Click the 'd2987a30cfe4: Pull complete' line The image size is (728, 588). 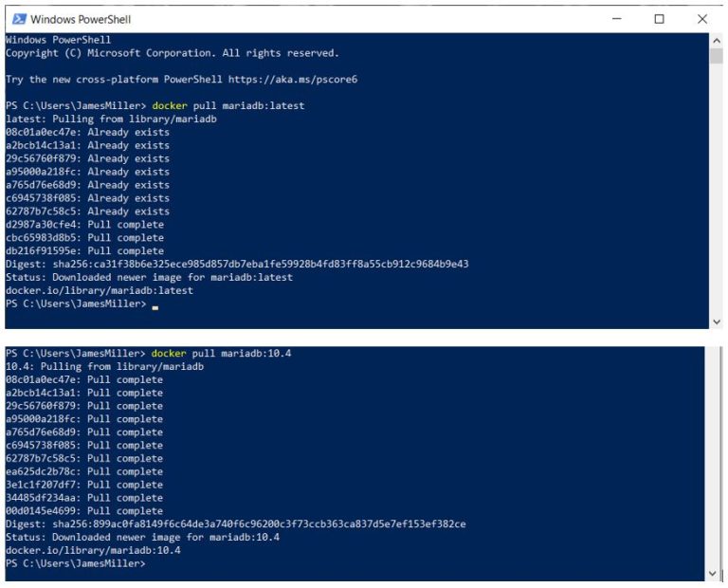pyautogui.click(x=84, y=225)
